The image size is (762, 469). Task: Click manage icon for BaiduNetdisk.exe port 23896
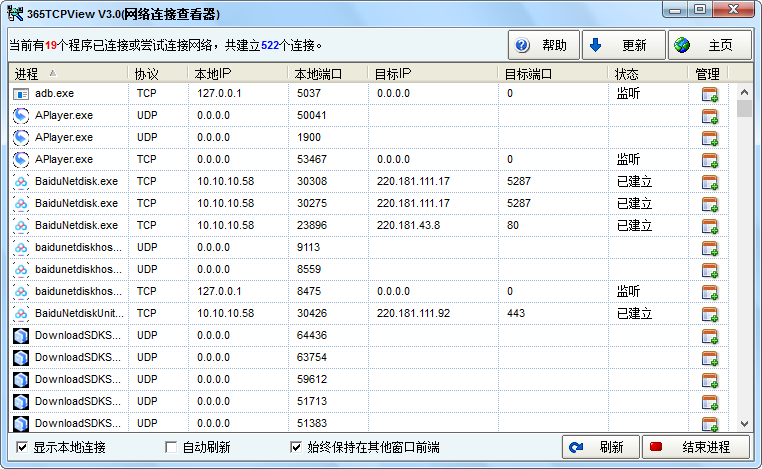[710, 226]
